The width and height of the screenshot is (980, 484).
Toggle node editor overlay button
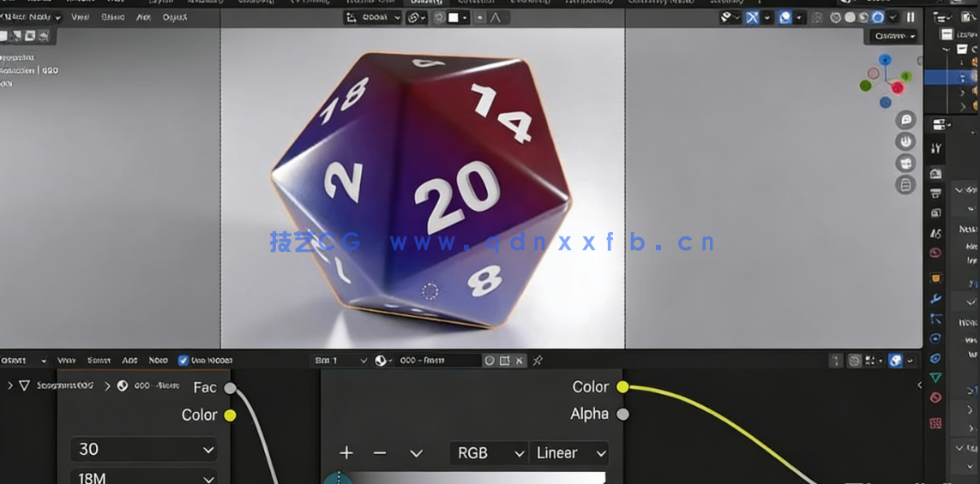tap(896, 361)
